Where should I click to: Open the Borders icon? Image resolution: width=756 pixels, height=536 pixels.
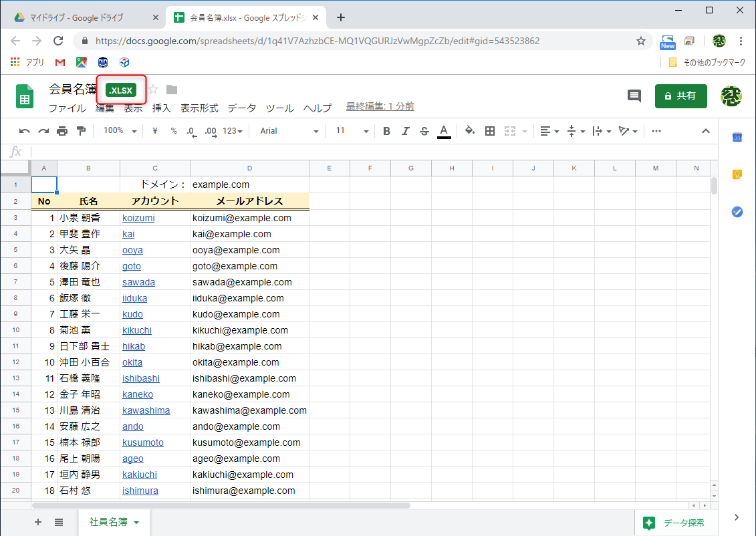(490, 131)
